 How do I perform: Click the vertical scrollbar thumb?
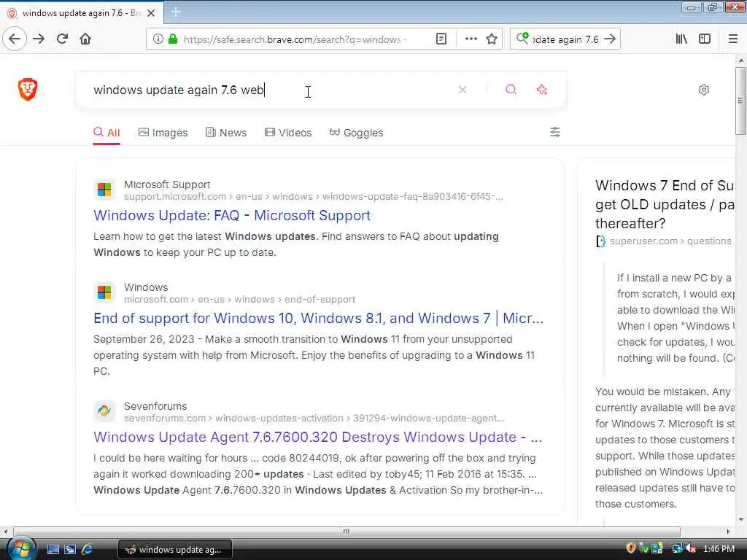[740, 101]
